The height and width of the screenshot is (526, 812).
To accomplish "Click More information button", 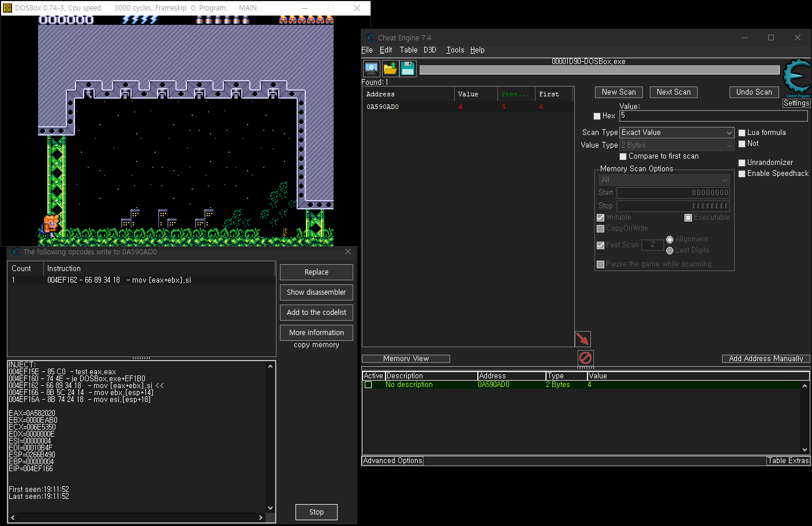I will (316, 333).
